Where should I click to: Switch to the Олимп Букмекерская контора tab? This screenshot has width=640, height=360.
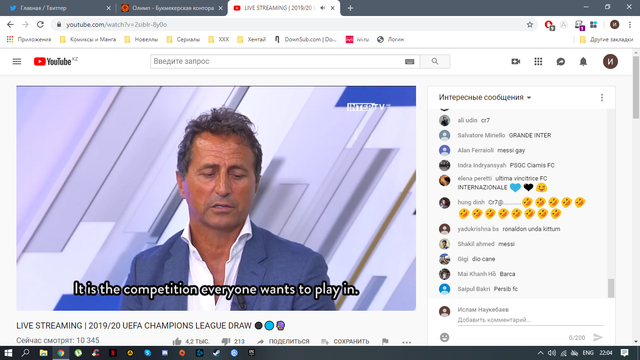pyautogui.click(x=171, y=8)
